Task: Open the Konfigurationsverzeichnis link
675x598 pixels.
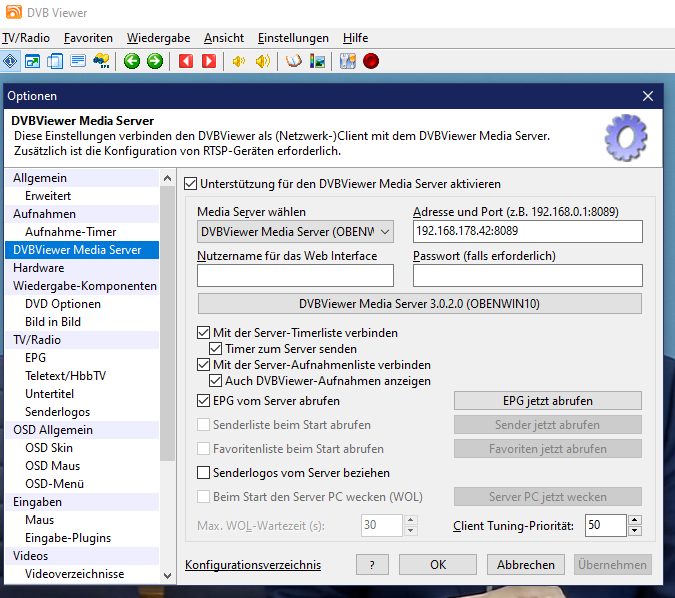Action: pos(253,565)
